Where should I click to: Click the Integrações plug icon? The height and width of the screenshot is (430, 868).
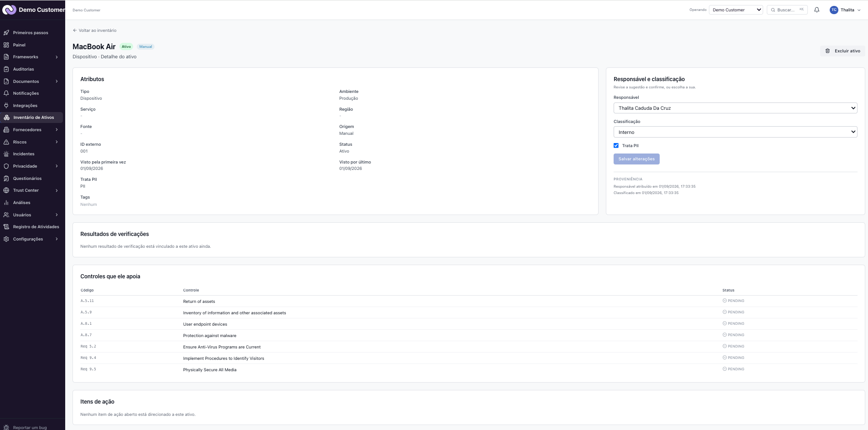pos(6,106)
